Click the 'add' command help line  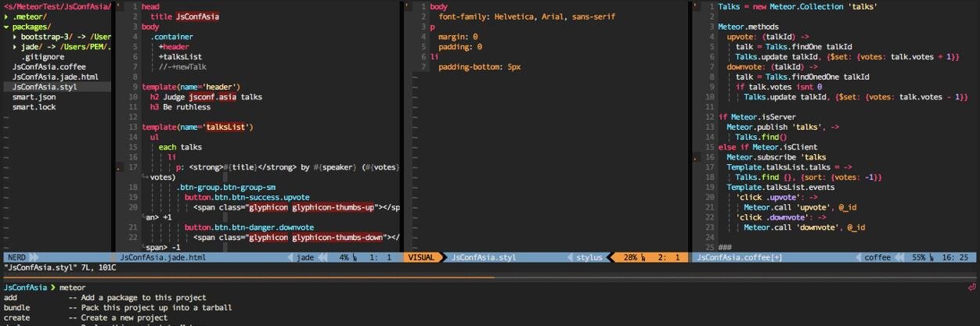pos(105,297)
